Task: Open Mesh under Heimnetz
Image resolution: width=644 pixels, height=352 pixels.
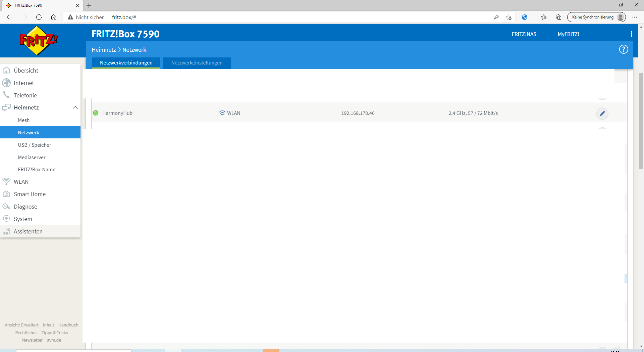Action: [x=24, y=120]
